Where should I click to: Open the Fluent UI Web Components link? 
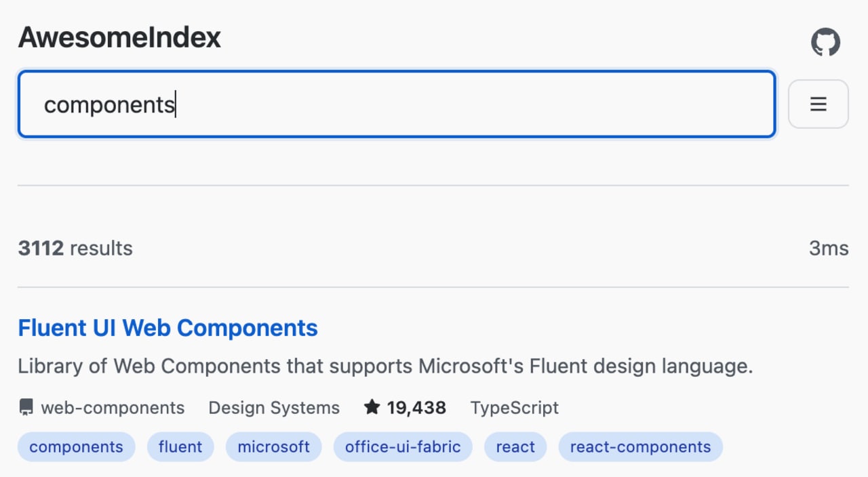coord(167,328)
